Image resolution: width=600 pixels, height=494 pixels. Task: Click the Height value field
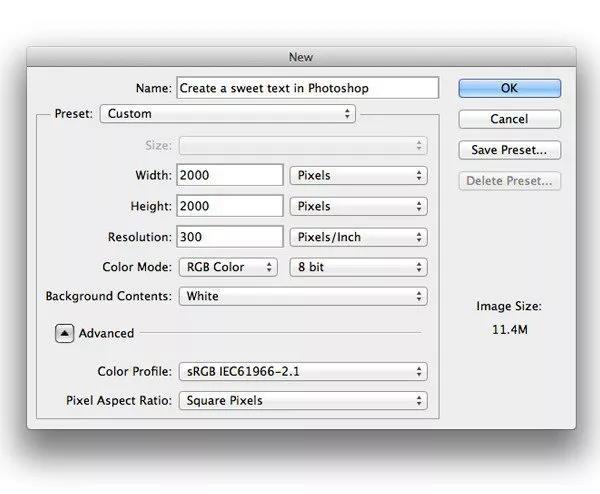(x=230, y=206)
